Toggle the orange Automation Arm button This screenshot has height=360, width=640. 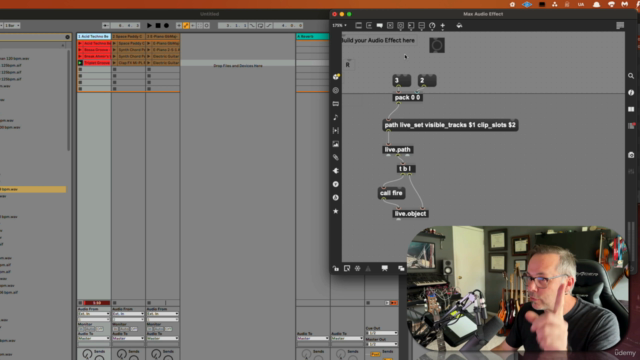coord(186,25)
